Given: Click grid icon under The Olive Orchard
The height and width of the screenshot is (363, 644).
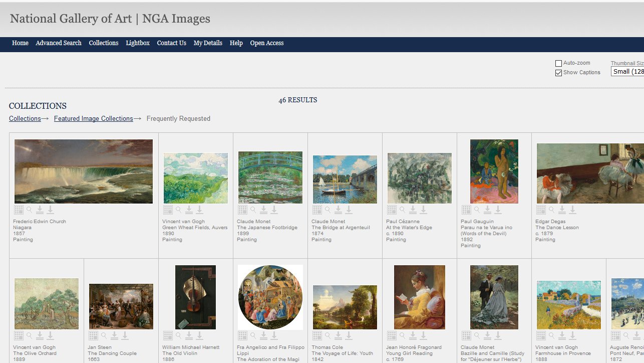Looking at the screenshot, I should coord(19,335).
